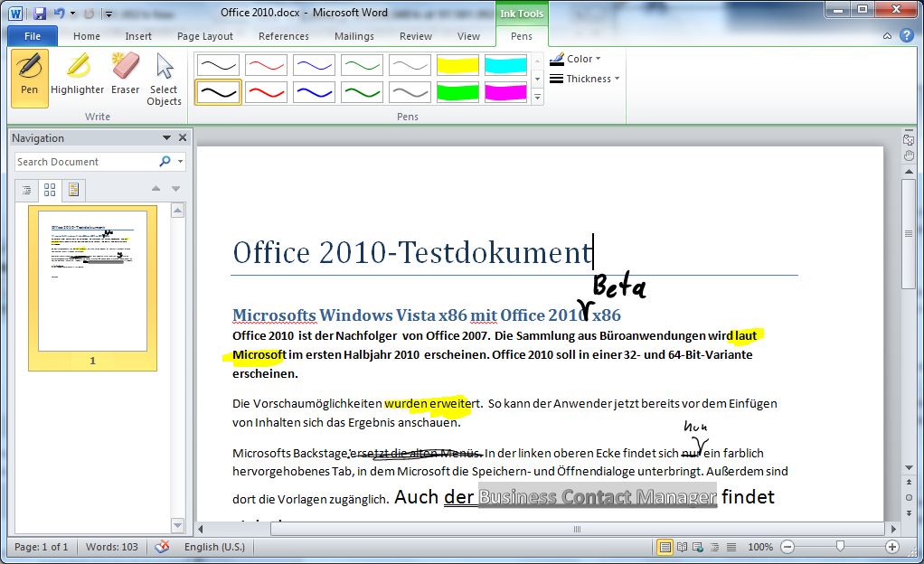Image resolution: width=924 pixels, height=564 pixels.
Task: Switch Navigation pane to browse pages thumbnails
Action: (x=49, y=189)
